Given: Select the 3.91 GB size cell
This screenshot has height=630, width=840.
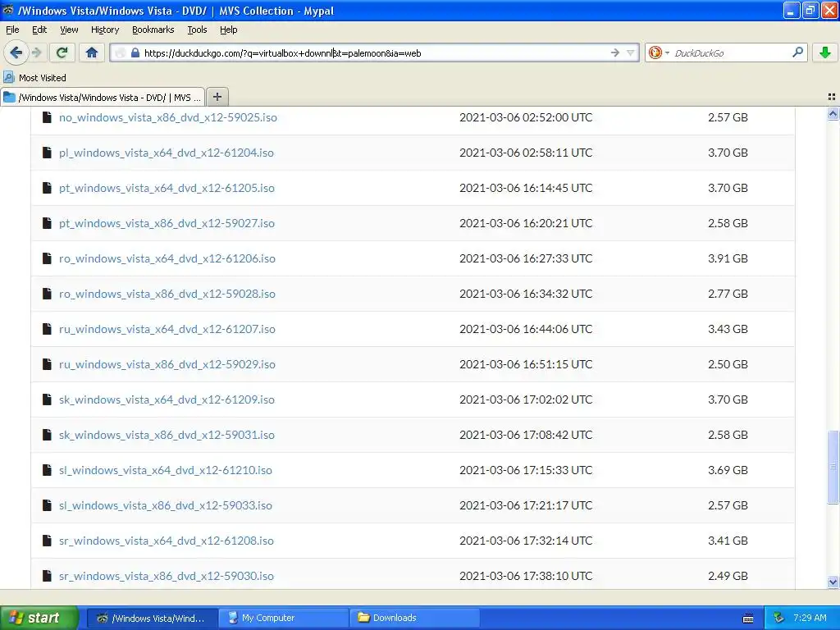Looking at the screenshot, I should [x=728, y=258].
